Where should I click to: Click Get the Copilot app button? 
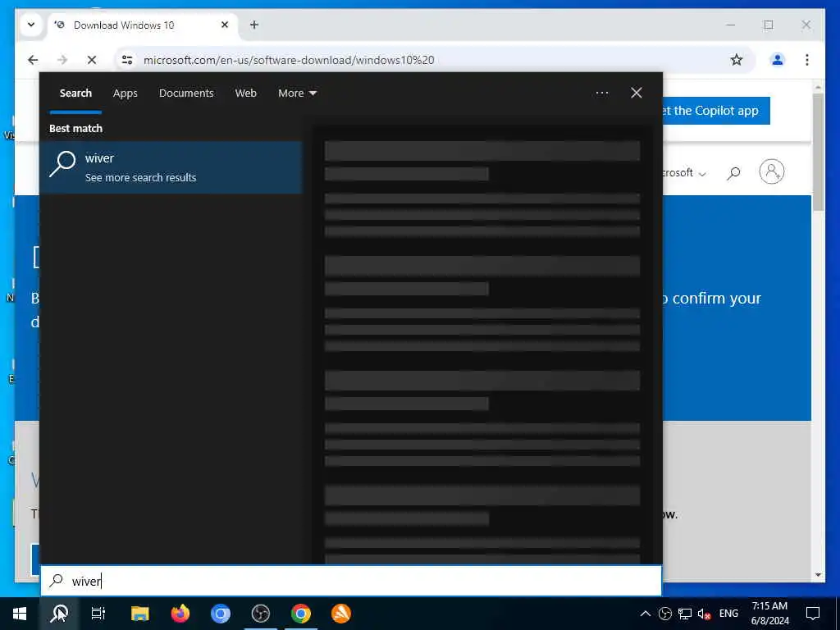tap(717, 111)
